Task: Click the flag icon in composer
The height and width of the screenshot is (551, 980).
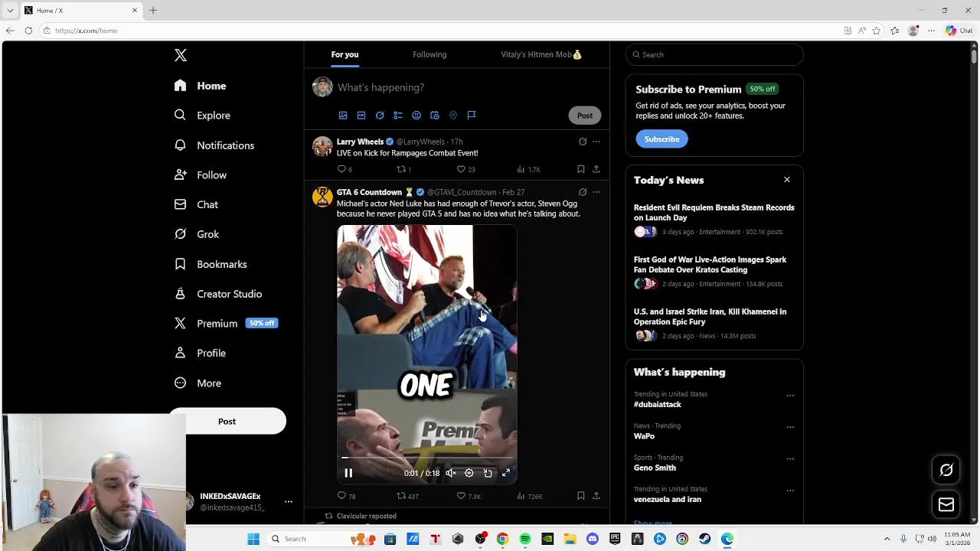Action: coord(472,116)
